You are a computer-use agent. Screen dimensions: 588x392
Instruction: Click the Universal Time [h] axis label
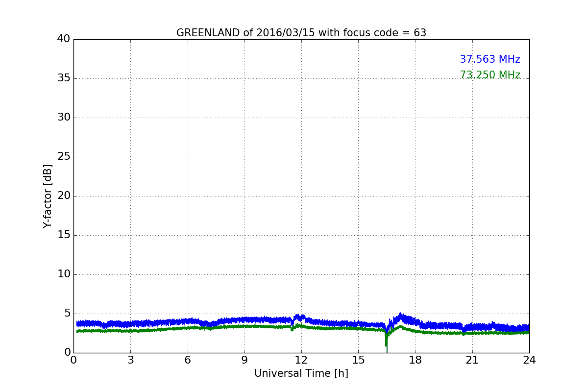(x=301, y=373)
